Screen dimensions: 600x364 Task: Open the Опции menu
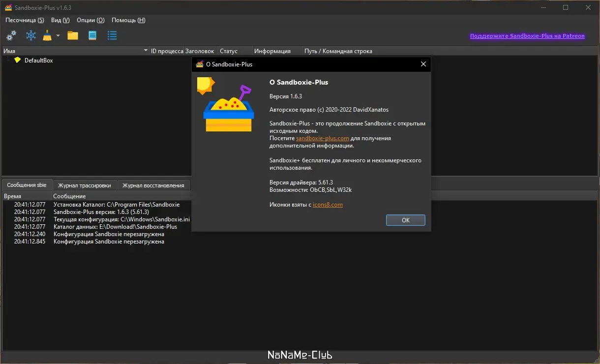90,20
